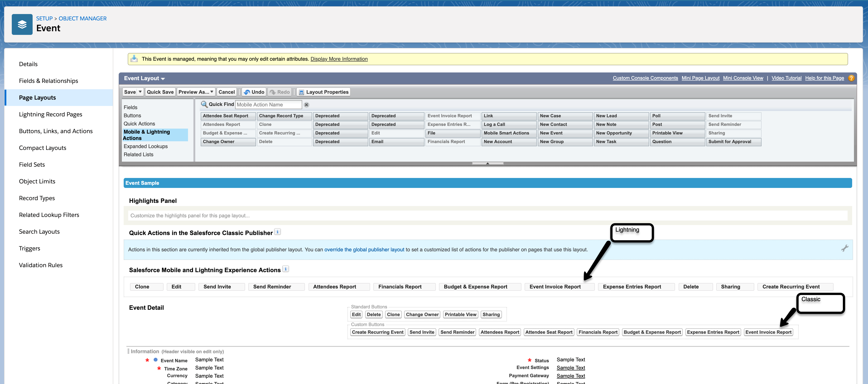Collapse the palette using the bottom handle
Image resolution: width=868 pixels, height=384 pixels.
(x=487, y=163)
